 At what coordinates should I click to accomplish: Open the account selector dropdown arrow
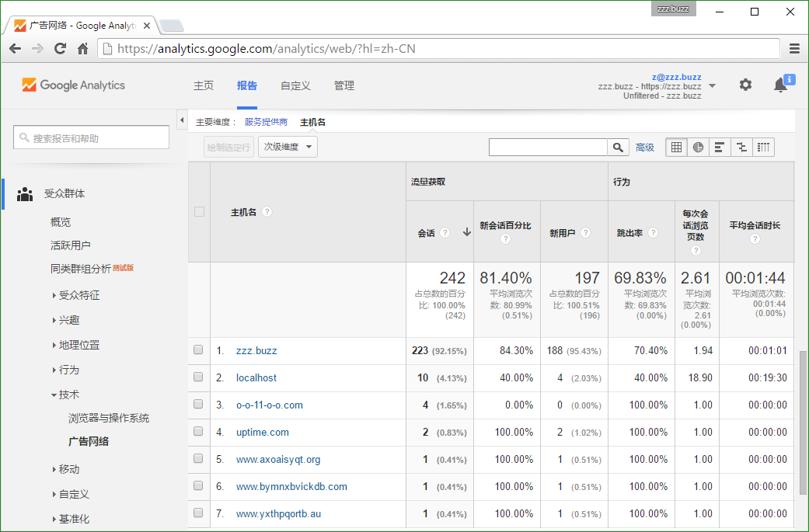713,85
